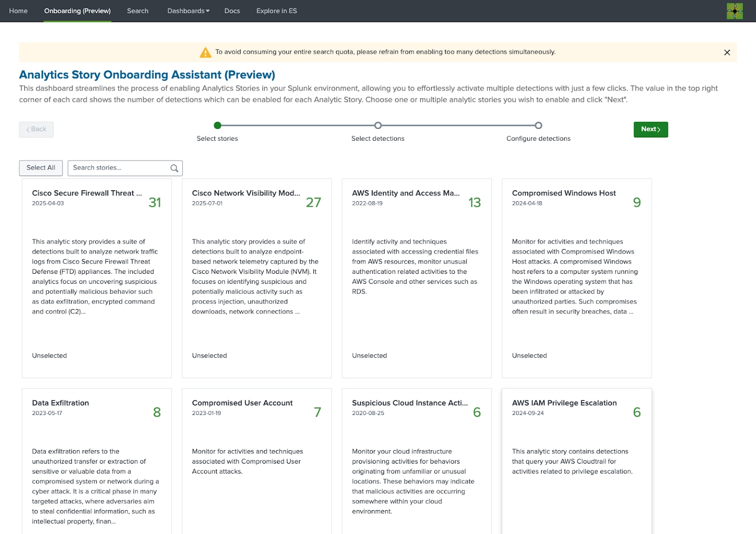Switch to the Search tab
The height and width of the screenshot is (534, 756).
(137, 11)
